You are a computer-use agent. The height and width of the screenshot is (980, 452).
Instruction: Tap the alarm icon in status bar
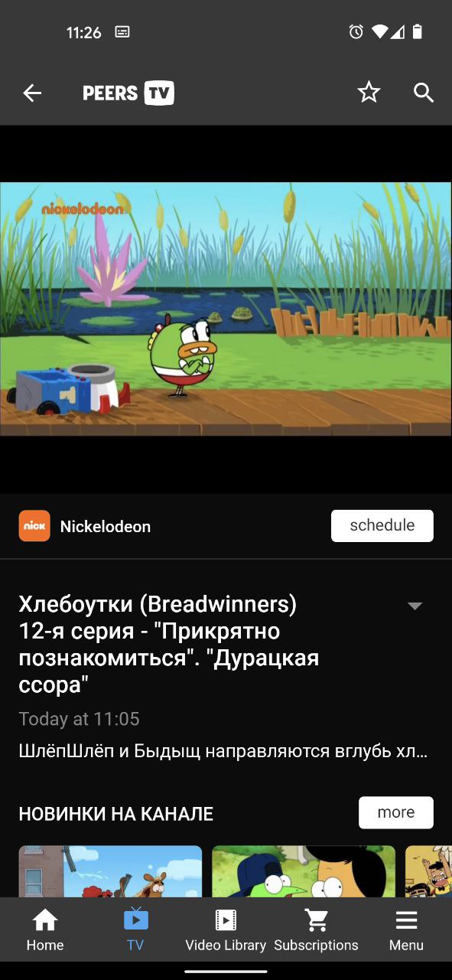(x=356, y=32)
